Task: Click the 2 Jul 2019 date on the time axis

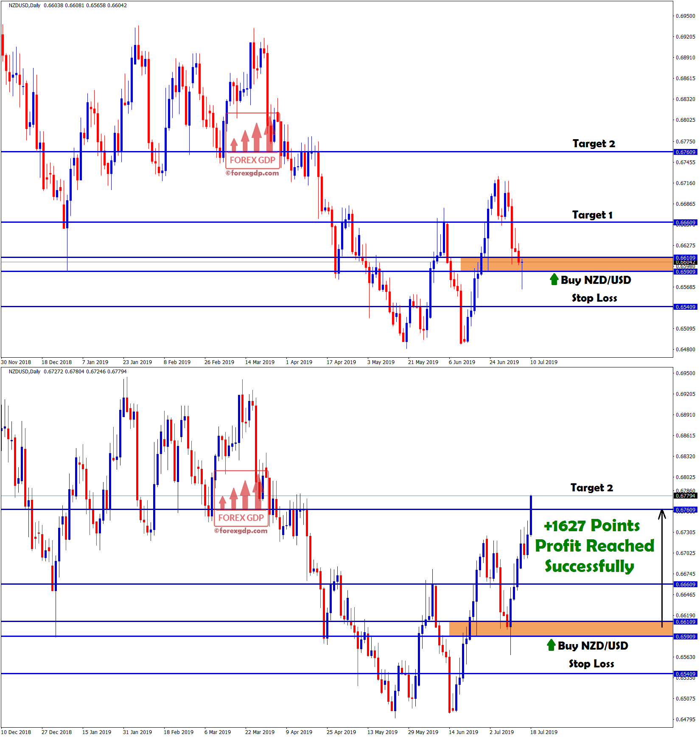Action: coord(501,732)
